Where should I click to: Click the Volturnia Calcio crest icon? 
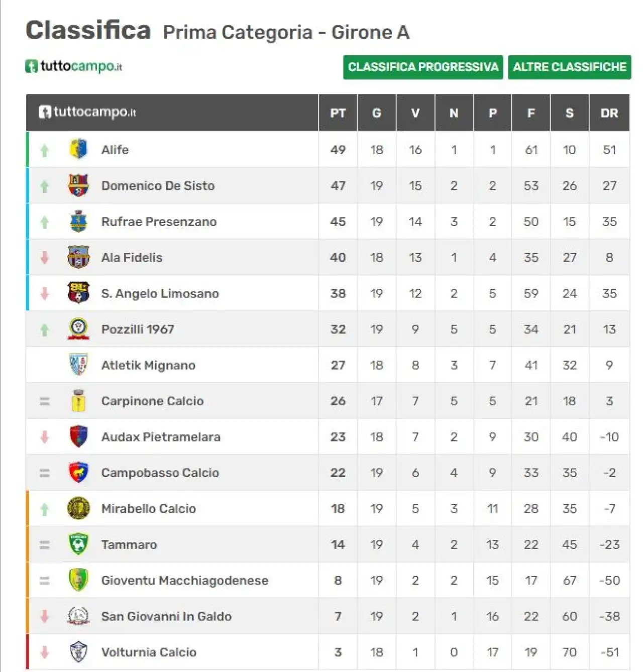[x=78, y=652]
